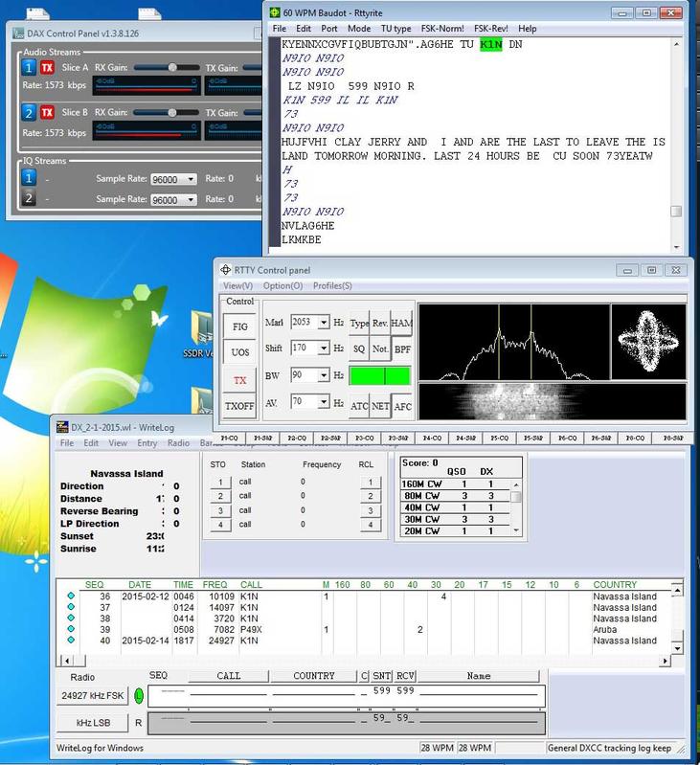The image size is (700, 765).
Task: Toggle the UOS button
Action: click(239, 352)
